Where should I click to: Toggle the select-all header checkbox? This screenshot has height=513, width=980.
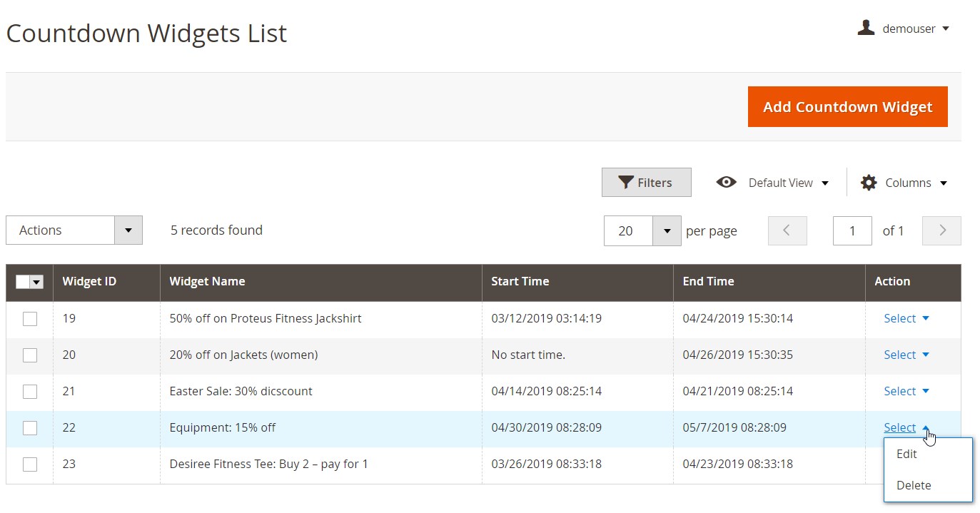tap(22, 282)
